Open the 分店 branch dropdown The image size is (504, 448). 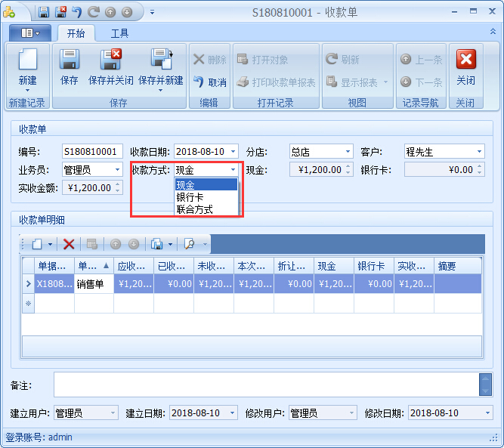tap(348, 152)
